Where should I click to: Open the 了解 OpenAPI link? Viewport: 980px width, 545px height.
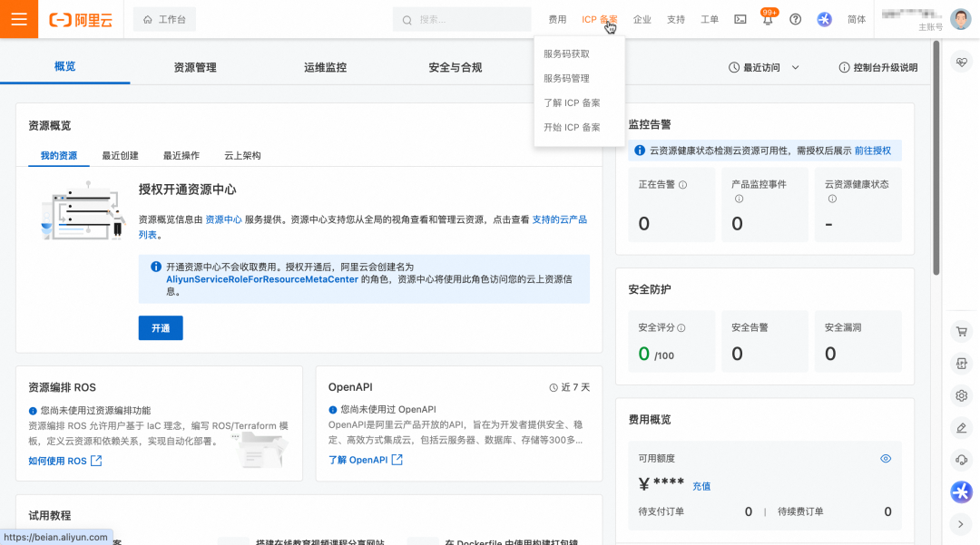[365, 460]
